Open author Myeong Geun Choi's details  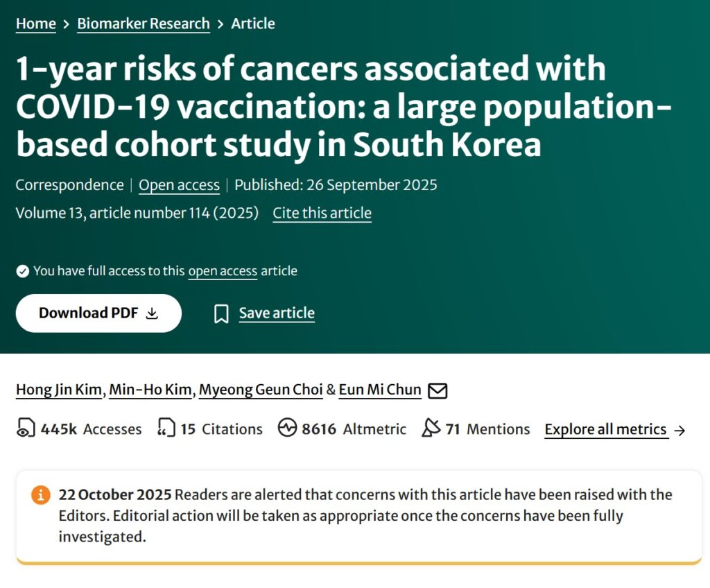point(261,390)
